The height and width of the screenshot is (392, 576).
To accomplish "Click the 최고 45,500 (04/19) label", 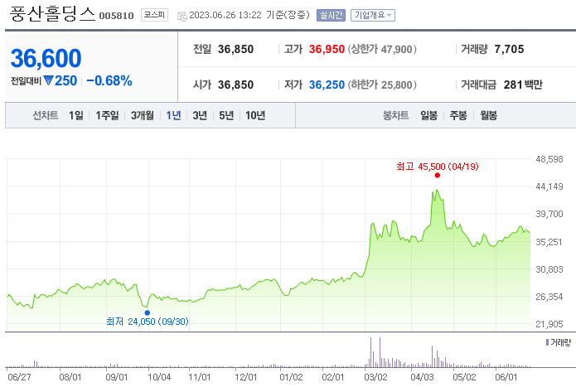I will coord(437,167).
